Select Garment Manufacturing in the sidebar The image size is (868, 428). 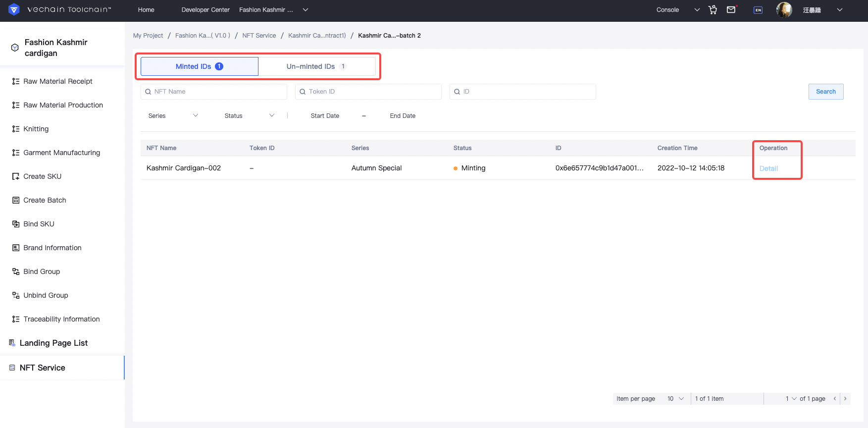62,153
